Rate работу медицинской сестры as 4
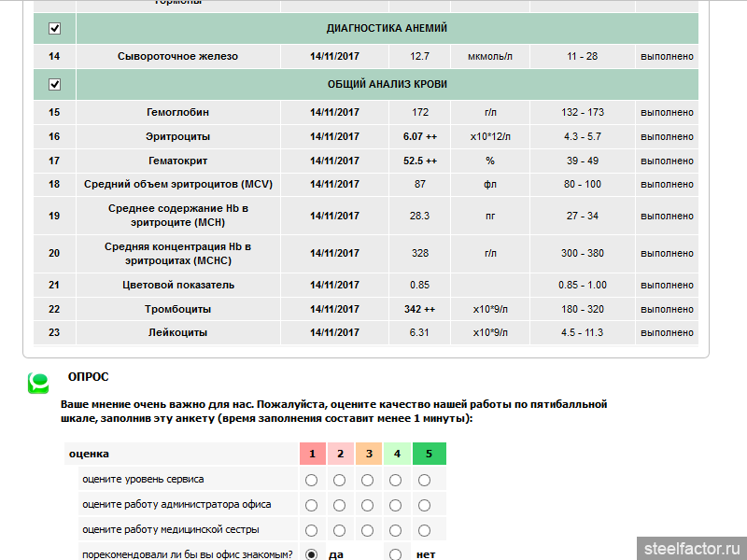The width and height of the screenshot is (747, 560). 395,530
